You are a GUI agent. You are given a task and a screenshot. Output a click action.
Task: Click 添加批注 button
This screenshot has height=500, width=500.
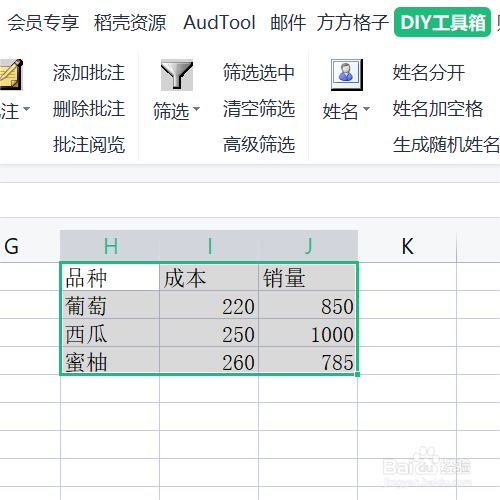point(89,73)
